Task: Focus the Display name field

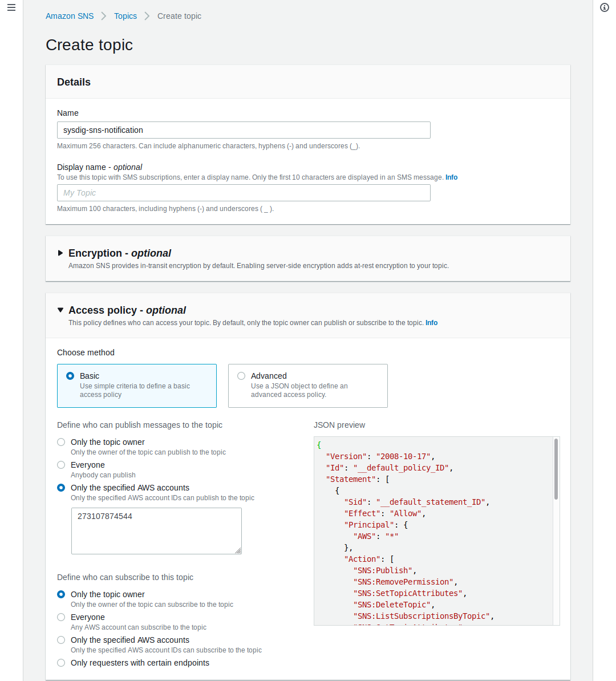Action: coord(244,193)
